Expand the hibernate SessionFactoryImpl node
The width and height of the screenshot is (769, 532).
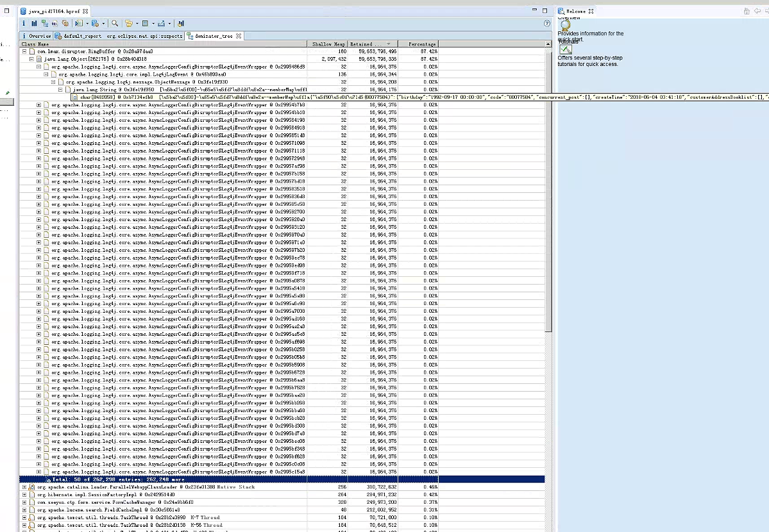point(25,495)
